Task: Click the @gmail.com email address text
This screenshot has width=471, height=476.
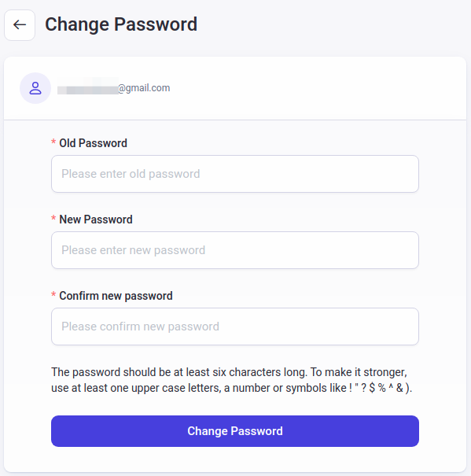Action: pos(144,88)
